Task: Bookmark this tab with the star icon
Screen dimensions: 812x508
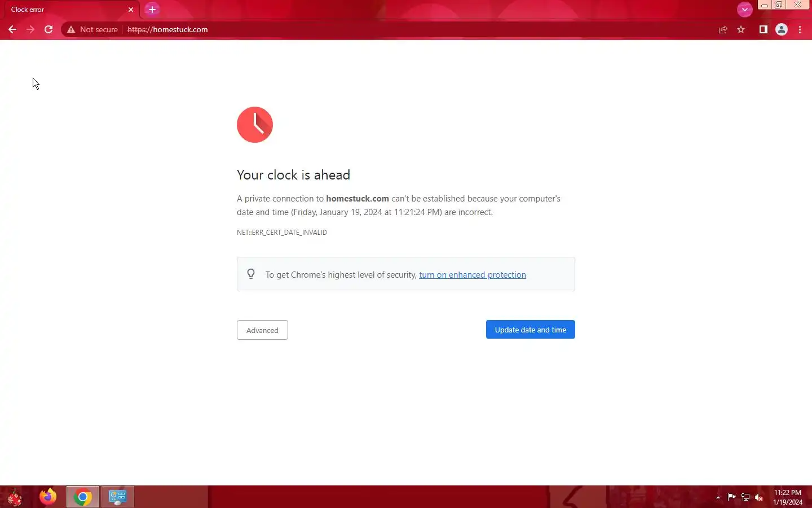Action: click(x=741, y=29)
